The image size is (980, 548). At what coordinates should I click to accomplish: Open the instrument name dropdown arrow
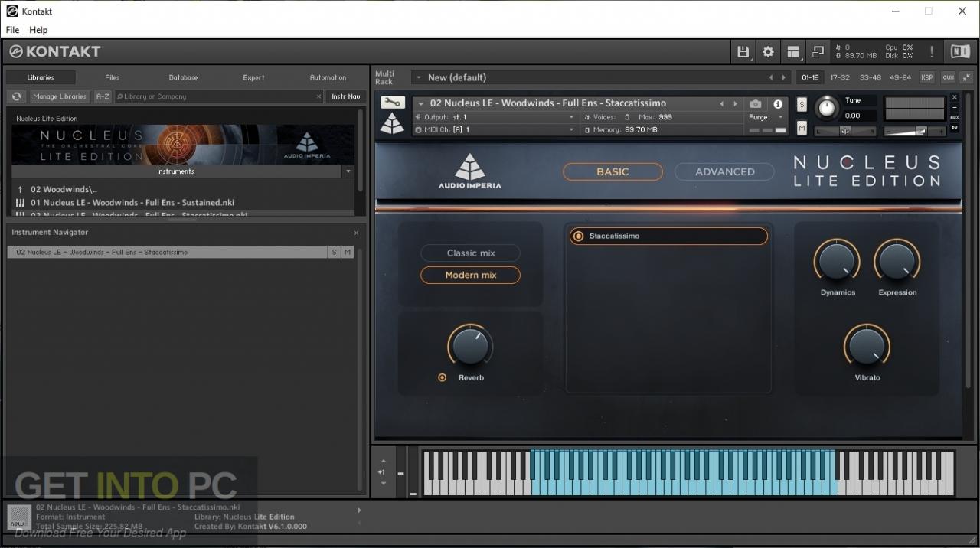pyautogui.click(x=421, y=103)
